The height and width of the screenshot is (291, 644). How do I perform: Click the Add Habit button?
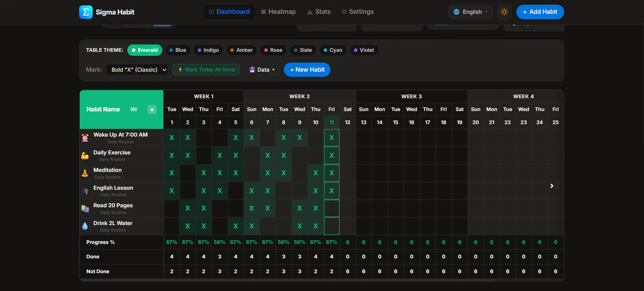click(540, 12)
